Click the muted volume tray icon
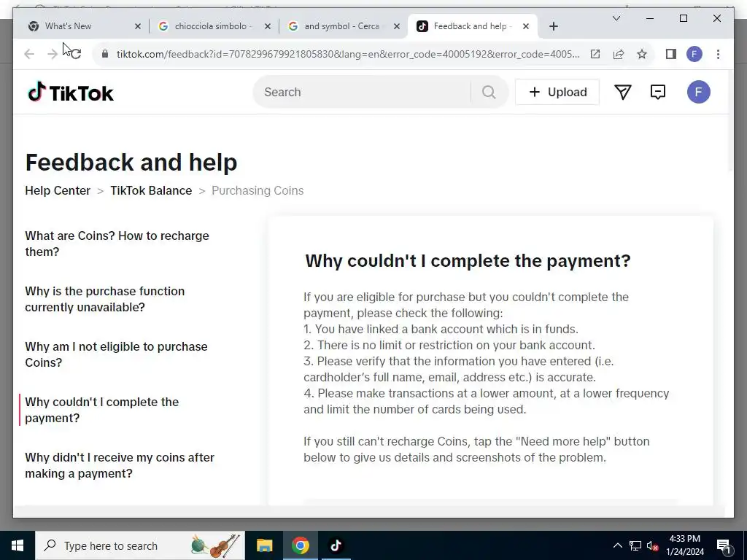 point(652,545)
